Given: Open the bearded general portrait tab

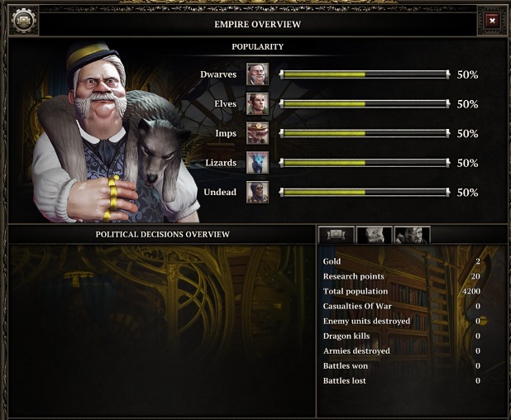Looking at the screenshot, I should pyautogui.click(x=413, y=235).
